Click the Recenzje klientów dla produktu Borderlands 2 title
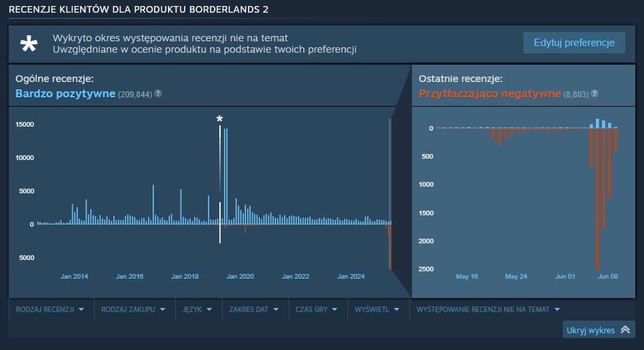The image size is (644, 350). tap(139, 9)
